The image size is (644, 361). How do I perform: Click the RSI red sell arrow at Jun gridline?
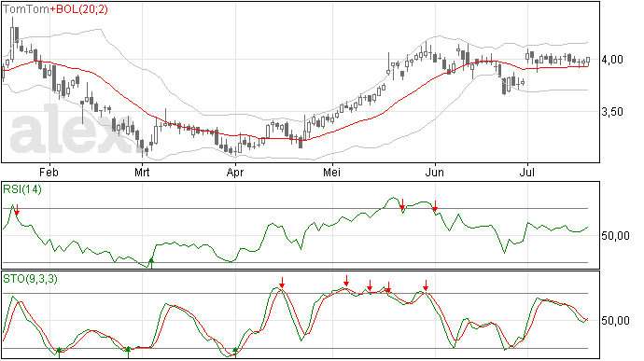click(435, 206)
